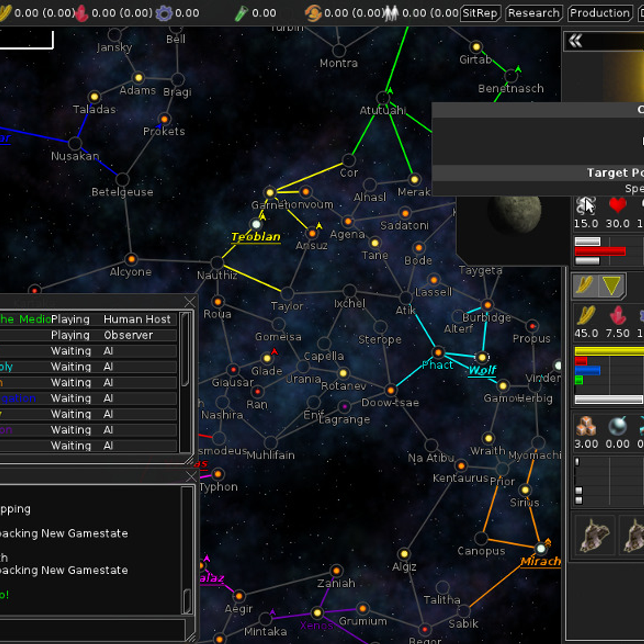Click the Rotanev star
The image size is (644, 644).
click(x=343, y=373)
